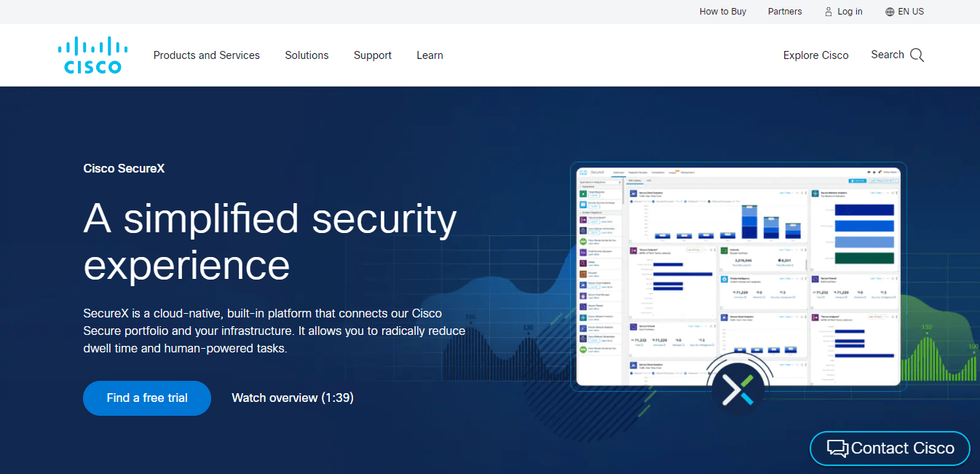Click the Cisco SecureX heading text
This screenshot has height=474, width=980.
[x=125, y=168]
